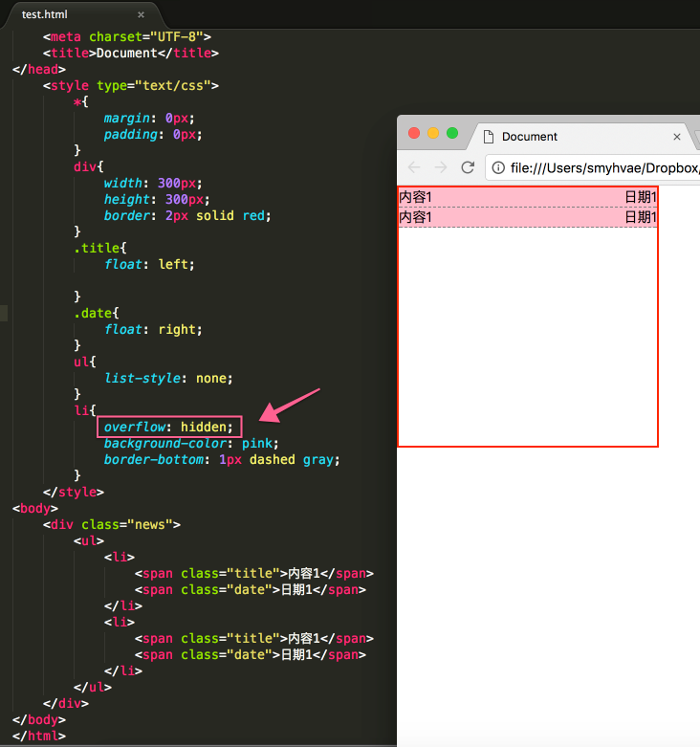Click the meta charset UTF-8 line
This screenshot has height=747, width=700.
[126, 36]
